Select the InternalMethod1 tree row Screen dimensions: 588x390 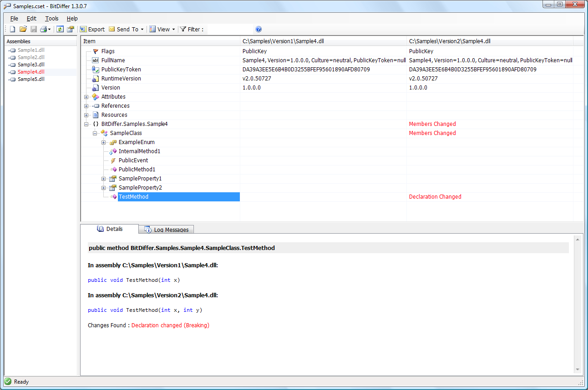click(x=139, y=151)
